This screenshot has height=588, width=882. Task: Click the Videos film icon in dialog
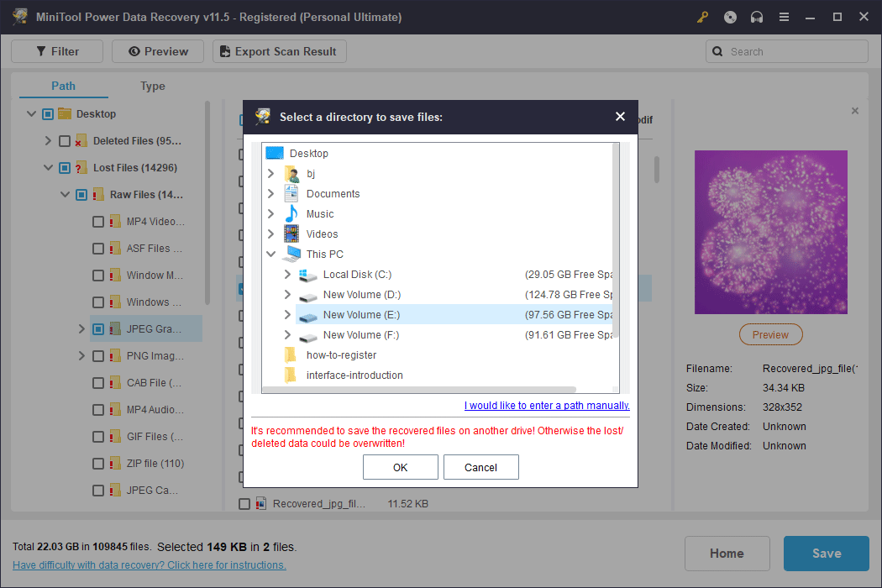pyautogui.click(x=291, y=234)
